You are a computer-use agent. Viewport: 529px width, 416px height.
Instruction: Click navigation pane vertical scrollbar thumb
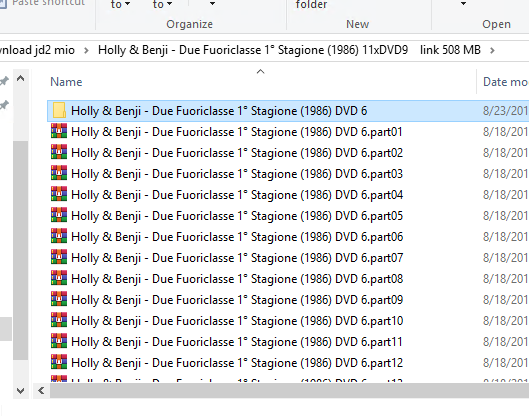point(21,250)
